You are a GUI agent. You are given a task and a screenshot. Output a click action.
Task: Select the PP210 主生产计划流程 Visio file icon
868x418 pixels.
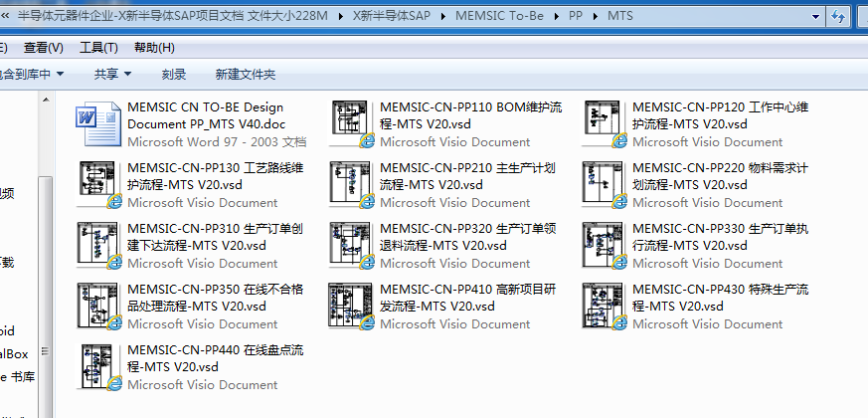pyautogui.click(x=352, y=184)
